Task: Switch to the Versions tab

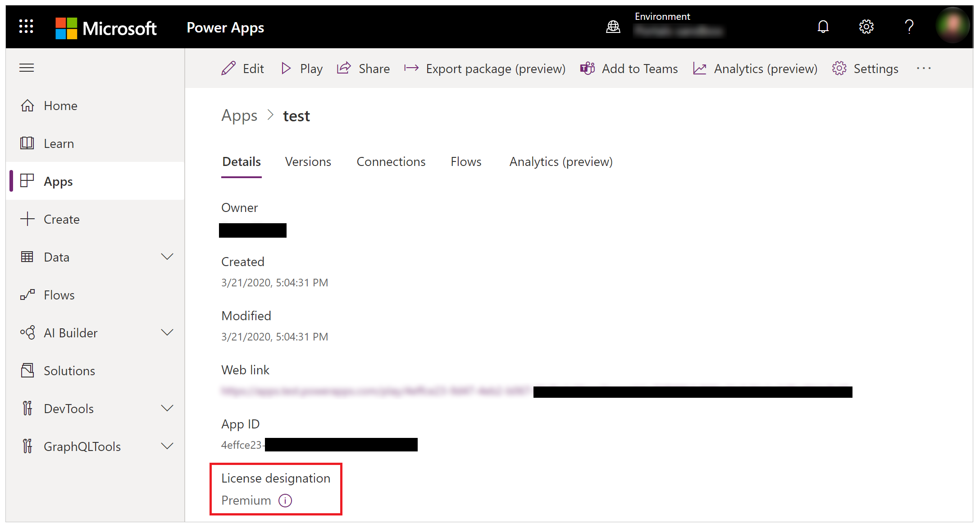Action: (x=308, y=161)
